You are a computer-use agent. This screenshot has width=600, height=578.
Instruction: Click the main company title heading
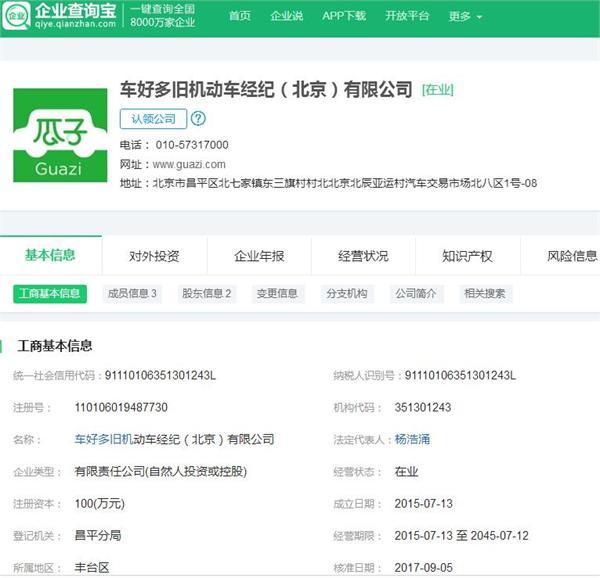pyautogui.click(x=266, y=90)
